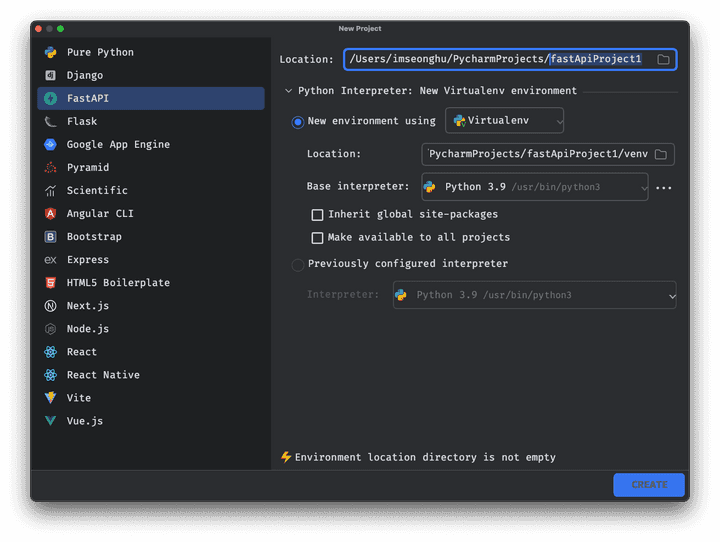Click the Scientific chart icon
This screenshot has height=542, width=720.
pos(51,191)
